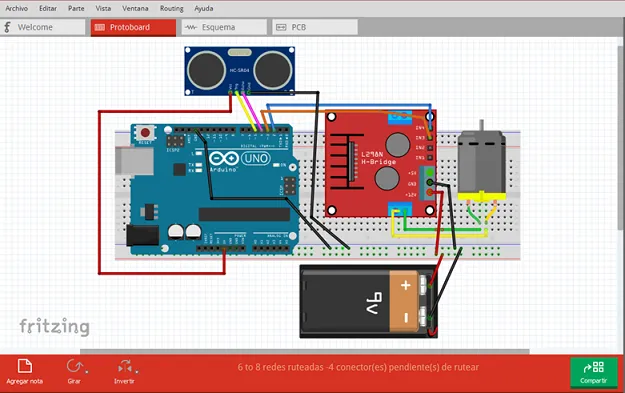The width and height of the screenshot is (625, 393).
Task: Click the routing status message text
Action: coord(358,367)
